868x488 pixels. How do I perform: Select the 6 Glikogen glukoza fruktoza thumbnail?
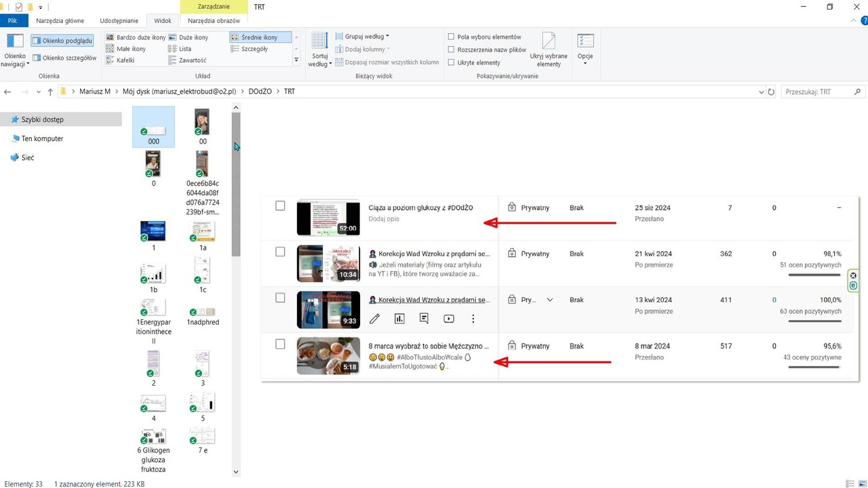point(153,451)
